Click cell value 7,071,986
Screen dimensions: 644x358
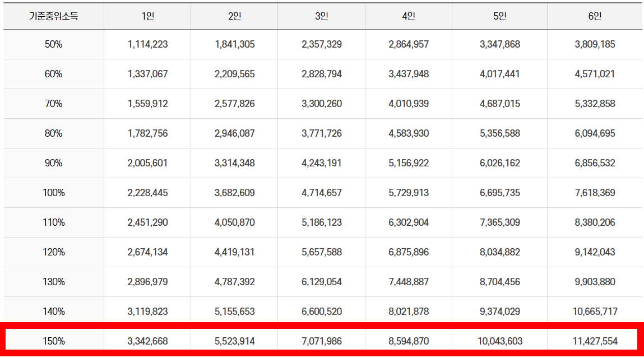pyautogui.click(x=322, y=341)
